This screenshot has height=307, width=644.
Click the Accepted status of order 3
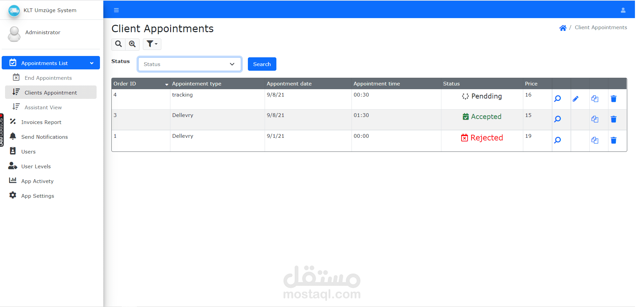482,117
